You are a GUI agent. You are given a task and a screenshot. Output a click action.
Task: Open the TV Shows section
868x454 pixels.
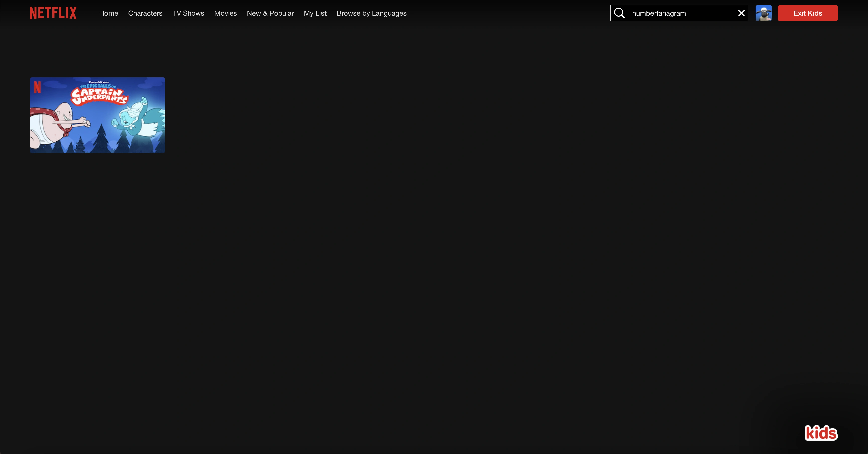click(x=188, y=13)
